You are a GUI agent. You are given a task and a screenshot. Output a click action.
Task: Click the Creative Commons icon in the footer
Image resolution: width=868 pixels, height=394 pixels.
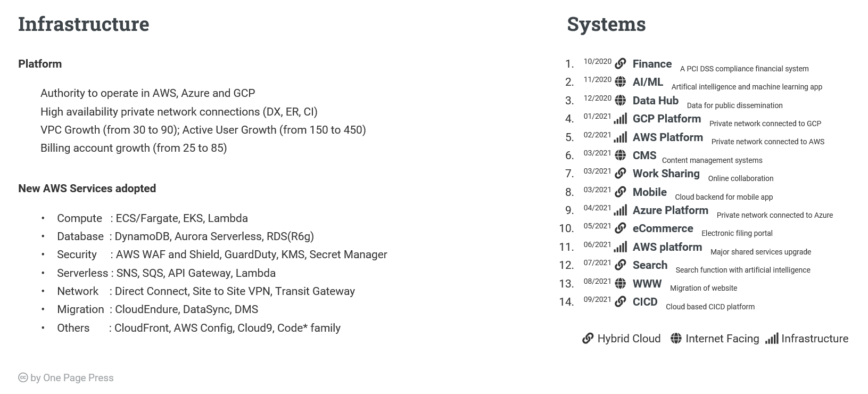23,378
